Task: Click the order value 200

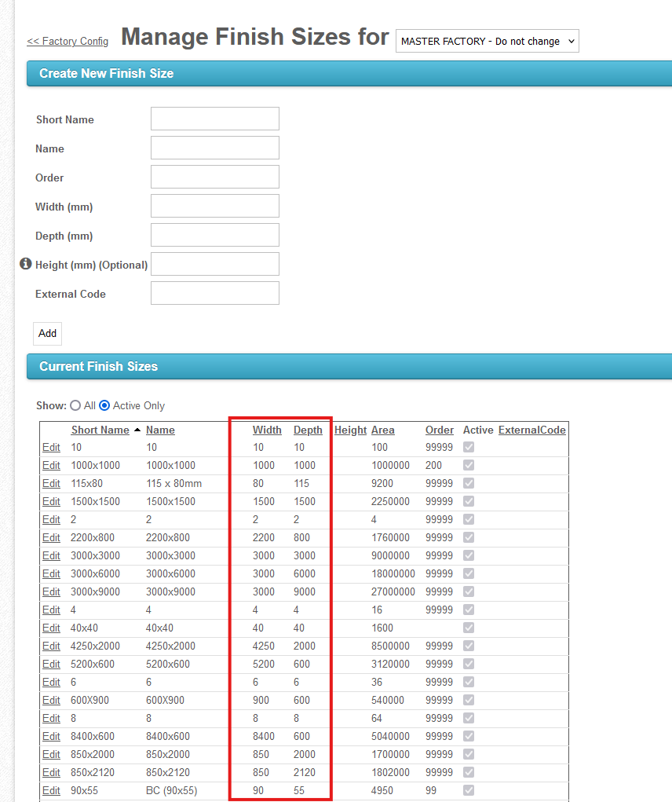Action: pos(433,465)
